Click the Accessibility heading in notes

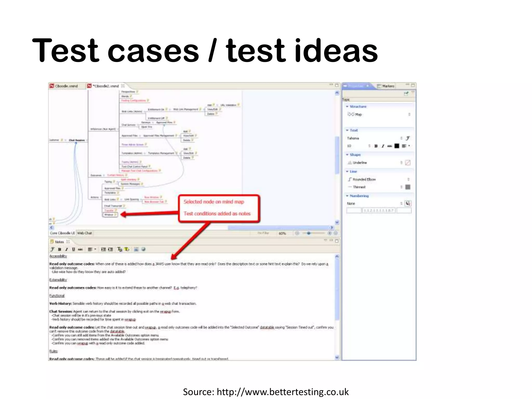[58, 256]
